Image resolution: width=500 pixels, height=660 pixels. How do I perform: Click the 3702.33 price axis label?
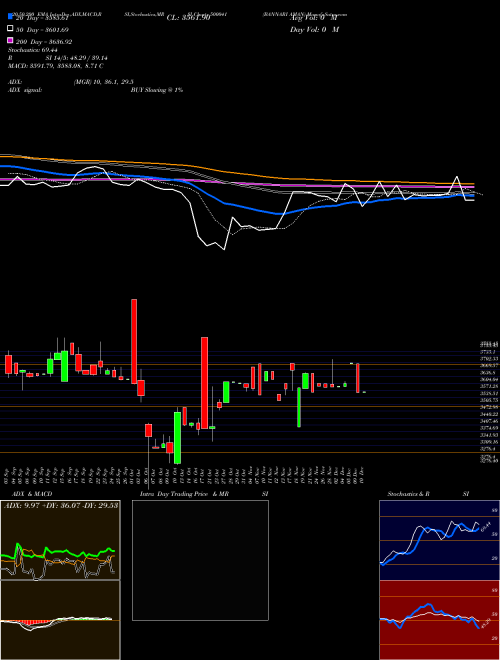pos(489,359)
